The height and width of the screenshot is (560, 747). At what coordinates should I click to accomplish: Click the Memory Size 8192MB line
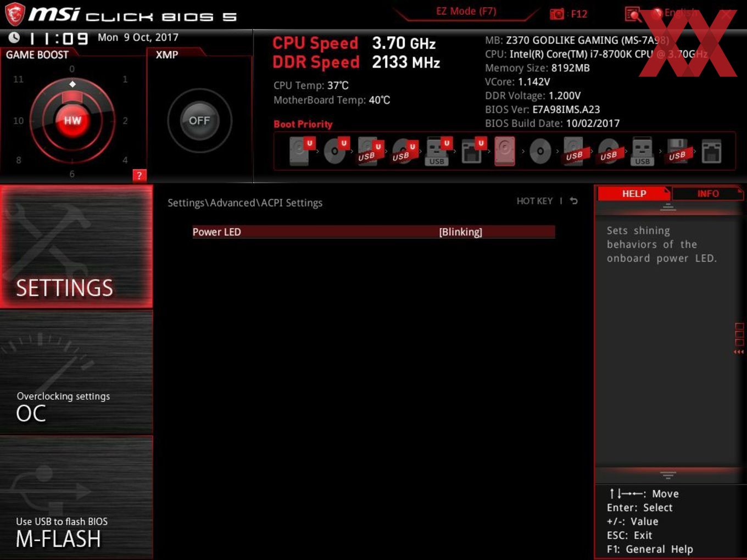tap(537, 68)
